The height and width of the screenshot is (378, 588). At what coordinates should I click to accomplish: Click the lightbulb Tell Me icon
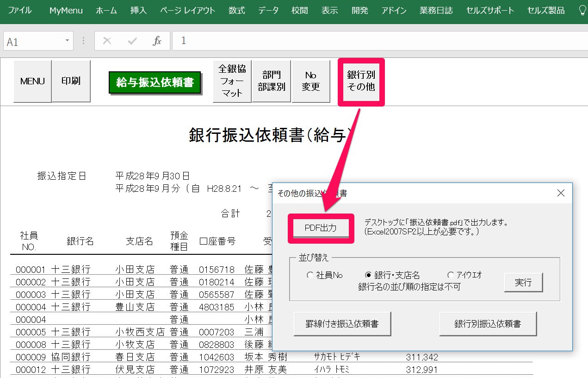coord(582,10)
